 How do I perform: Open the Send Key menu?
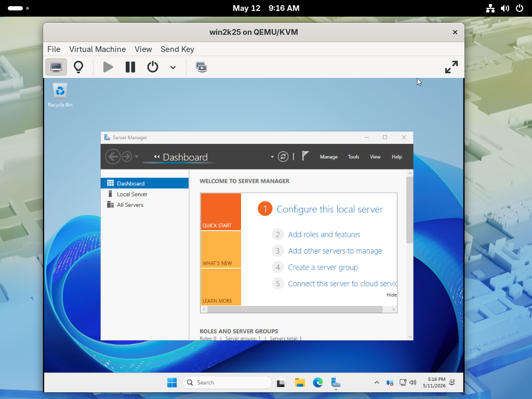177,49
